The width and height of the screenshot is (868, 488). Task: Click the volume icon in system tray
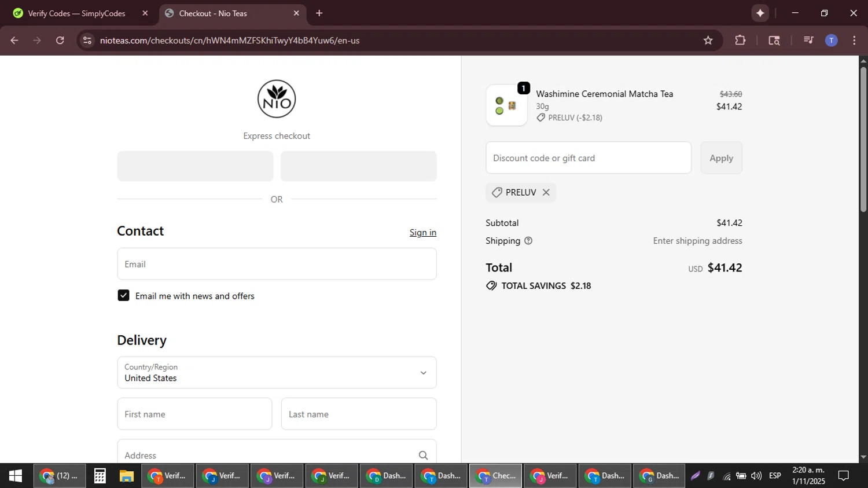[756, 476]
